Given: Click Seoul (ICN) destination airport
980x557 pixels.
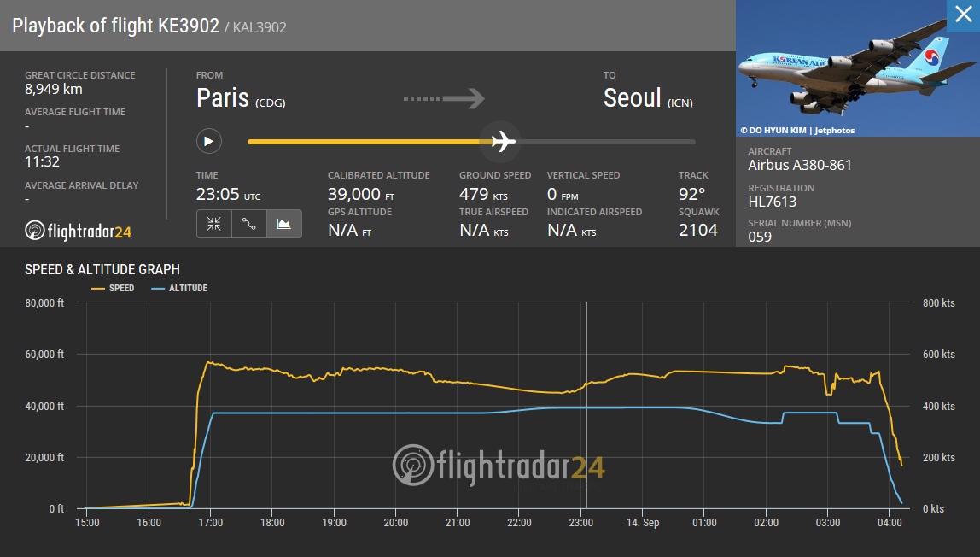Looking at the screenshot, I should [x=648, y=99].
